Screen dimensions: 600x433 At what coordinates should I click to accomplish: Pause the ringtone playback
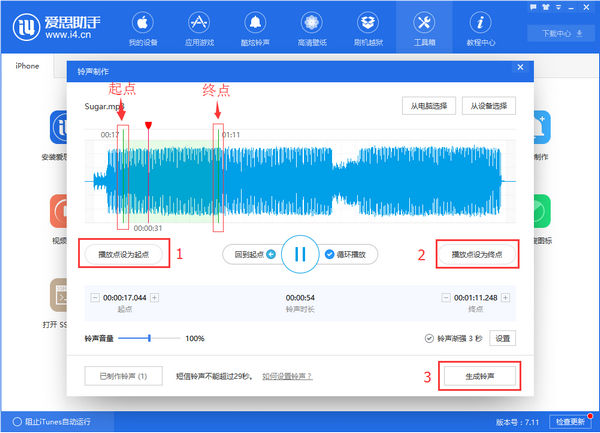[x=299, y=255]
